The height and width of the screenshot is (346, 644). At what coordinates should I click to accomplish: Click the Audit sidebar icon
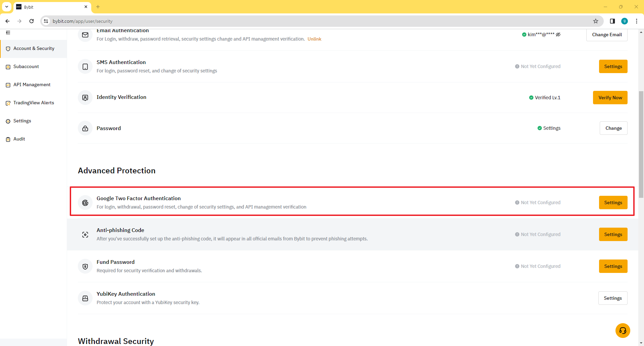coord(8,139)
